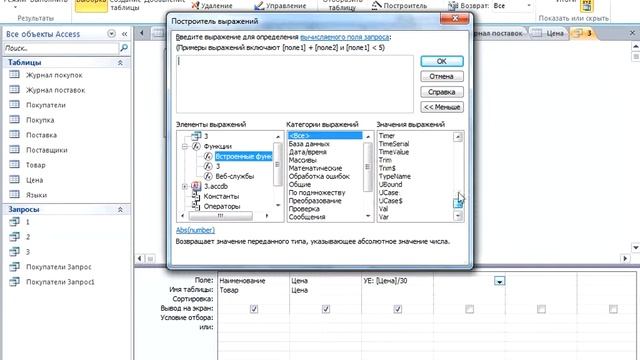Select Константы in expression elements
This screenshot has height=360, width=640.
coord(221,196)
